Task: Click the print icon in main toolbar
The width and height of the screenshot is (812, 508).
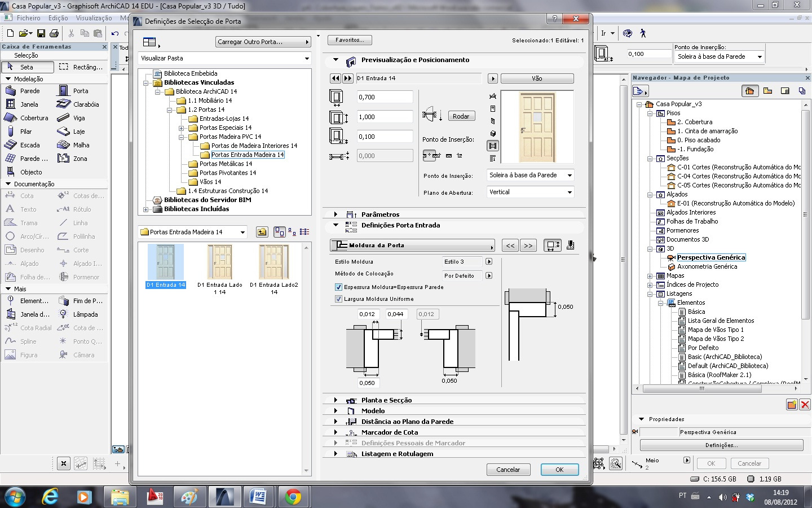Action: [54, 33]
